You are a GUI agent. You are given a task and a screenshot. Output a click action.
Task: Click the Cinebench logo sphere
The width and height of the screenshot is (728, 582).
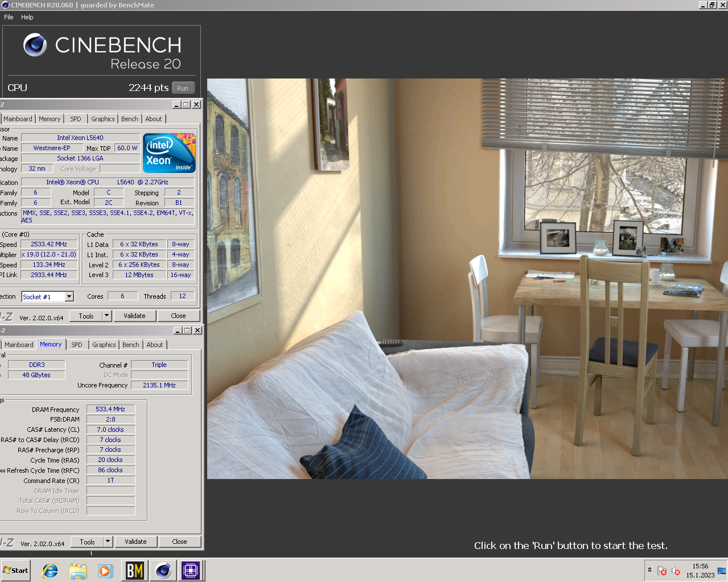(x=35, y=45)
